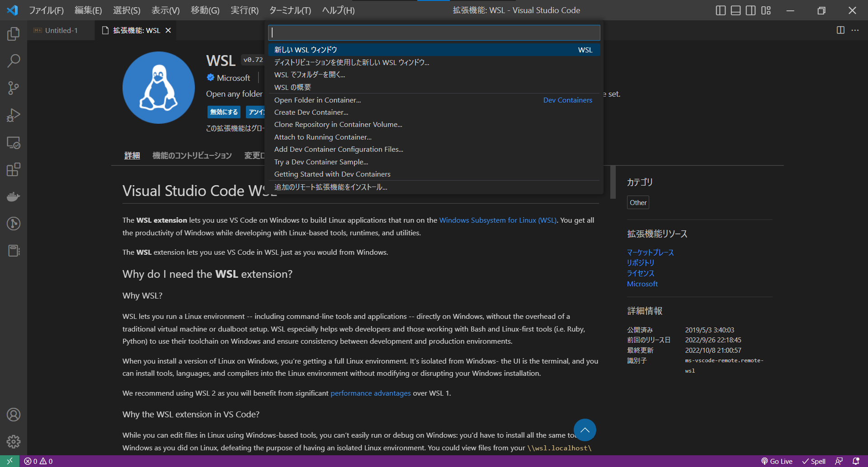Choose 追加のリモート拡張機能をインストール command
868x467 pixels.
434,187
